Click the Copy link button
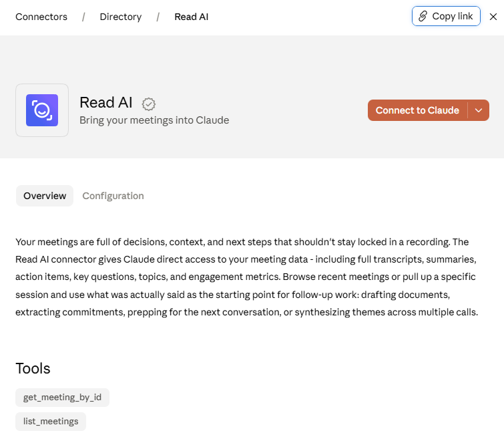This screenshot has height=443, width=504. tap(446, 16)
